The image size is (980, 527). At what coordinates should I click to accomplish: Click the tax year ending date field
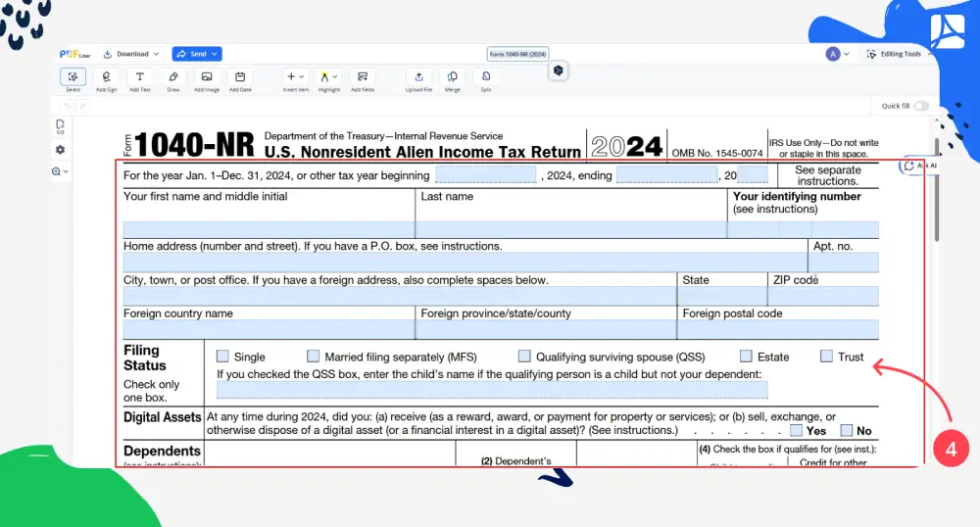click(x=666, y=174)
